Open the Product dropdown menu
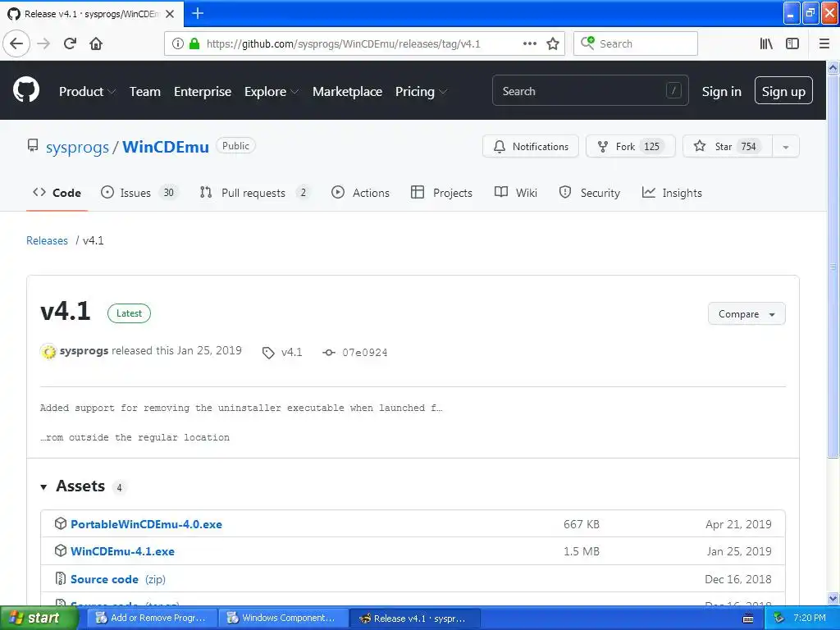Screen dimensions: 840x630 click(x=87, y=92)
